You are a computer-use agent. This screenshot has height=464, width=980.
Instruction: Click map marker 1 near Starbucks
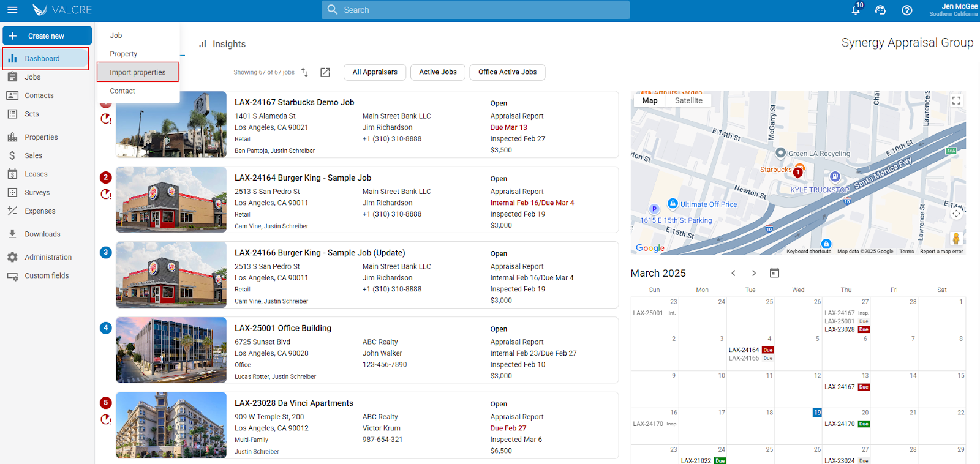[x=798, y=173]
